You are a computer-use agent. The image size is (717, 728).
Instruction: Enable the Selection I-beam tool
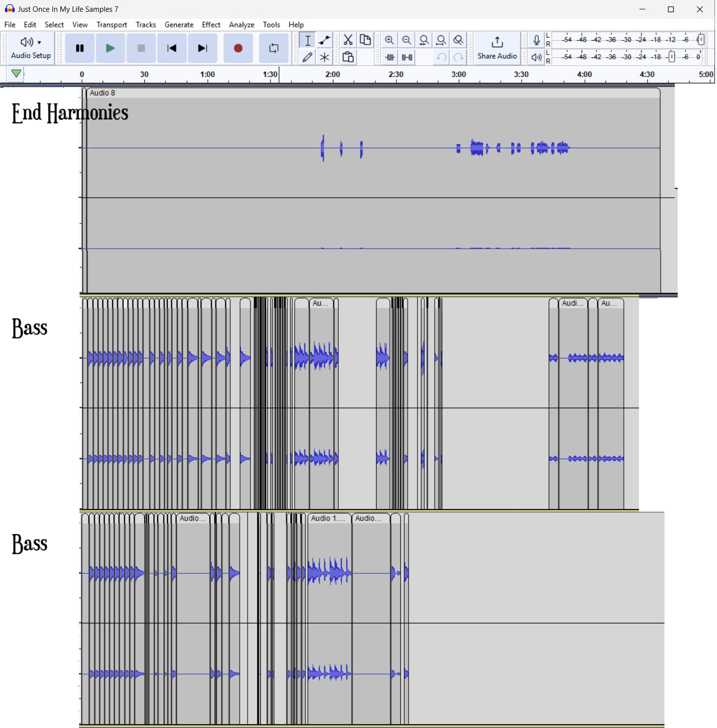click(307, 40)
